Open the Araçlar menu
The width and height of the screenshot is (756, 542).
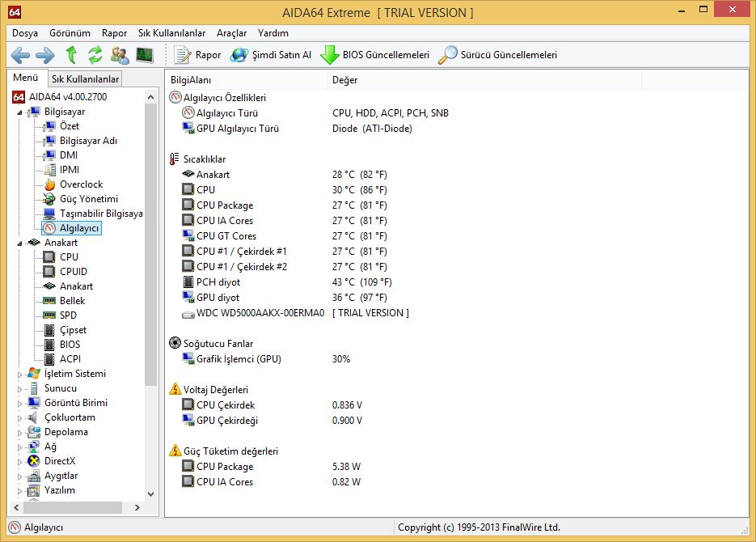231,33
